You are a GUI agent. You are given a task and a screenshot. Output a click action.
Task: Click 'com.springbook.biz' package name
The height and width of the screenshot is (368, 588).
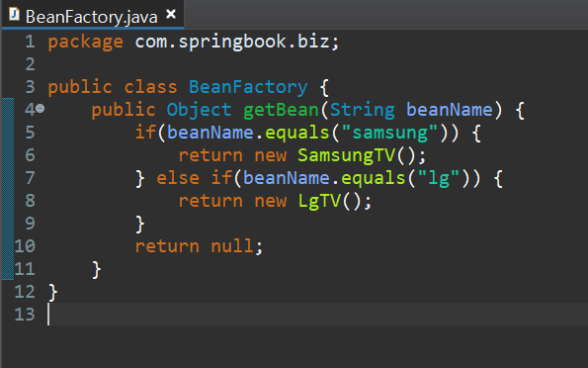[x=232, y=42]
